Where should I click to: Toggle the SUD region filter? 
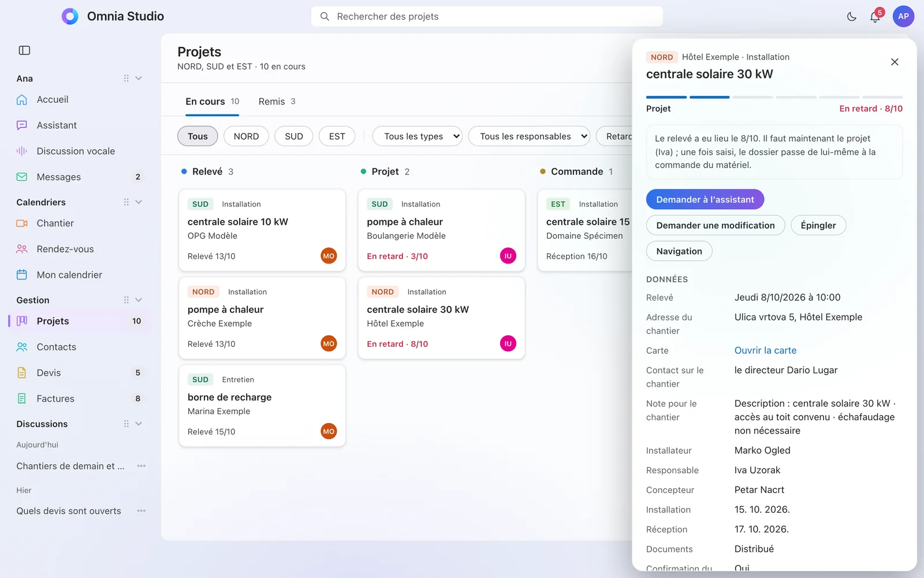(x=294, y=136)
